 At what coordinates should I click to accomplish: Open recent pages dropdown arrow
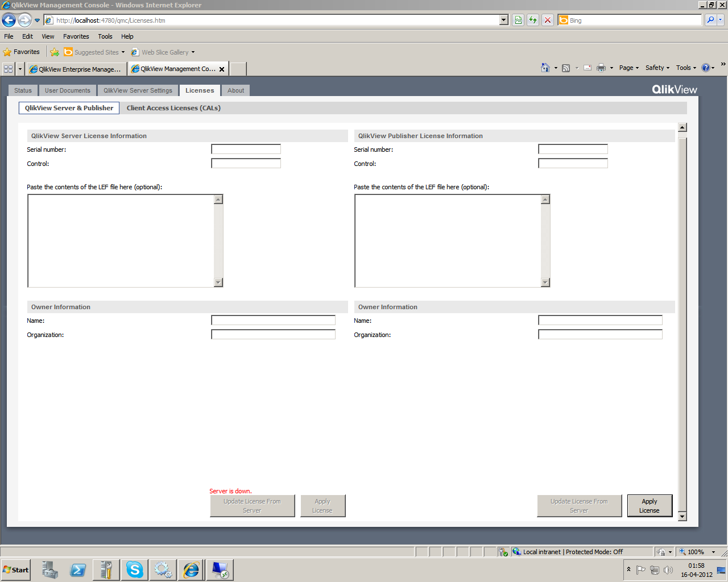(x=38, y=20)
